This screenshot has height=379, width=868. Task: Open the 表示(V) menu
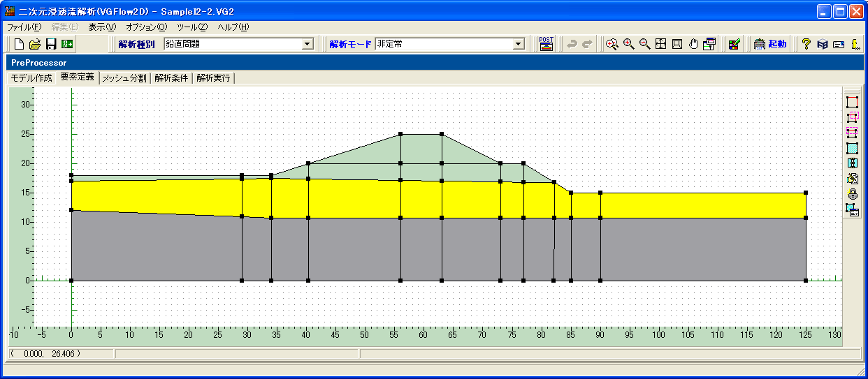pos(102,27)
